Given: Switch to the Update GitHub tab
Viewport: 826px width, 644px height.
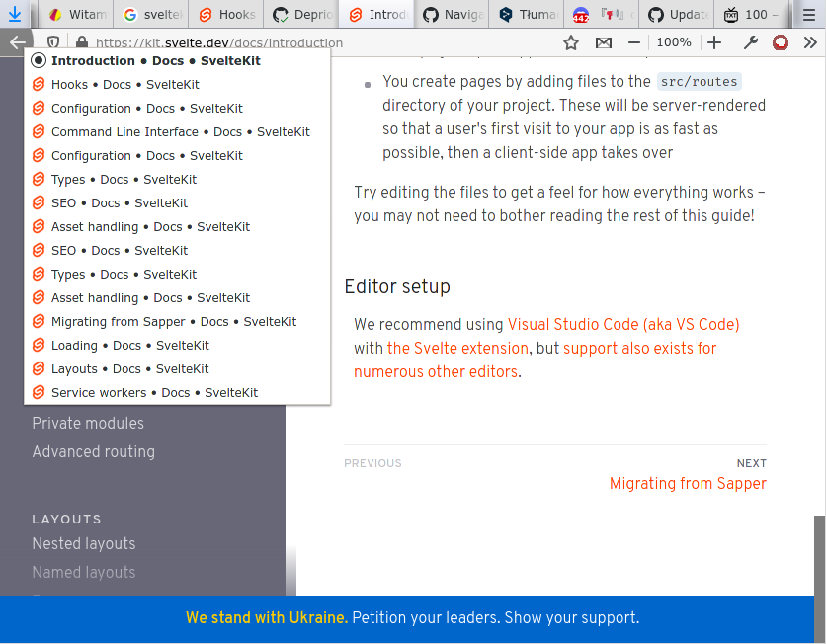Looking at the screenshot, I should click(x=678, y=15).
